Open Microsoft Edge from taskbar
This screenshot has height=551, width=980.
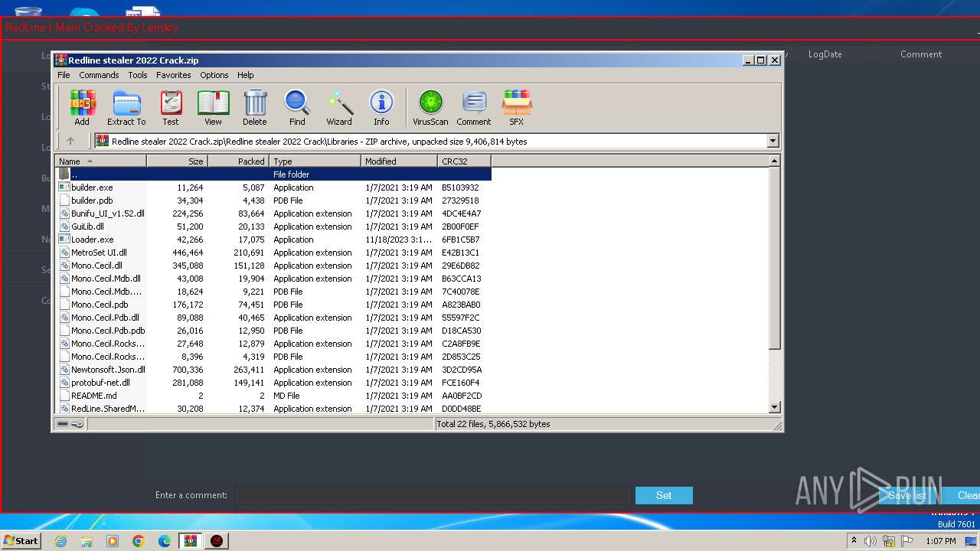[165, 541]
